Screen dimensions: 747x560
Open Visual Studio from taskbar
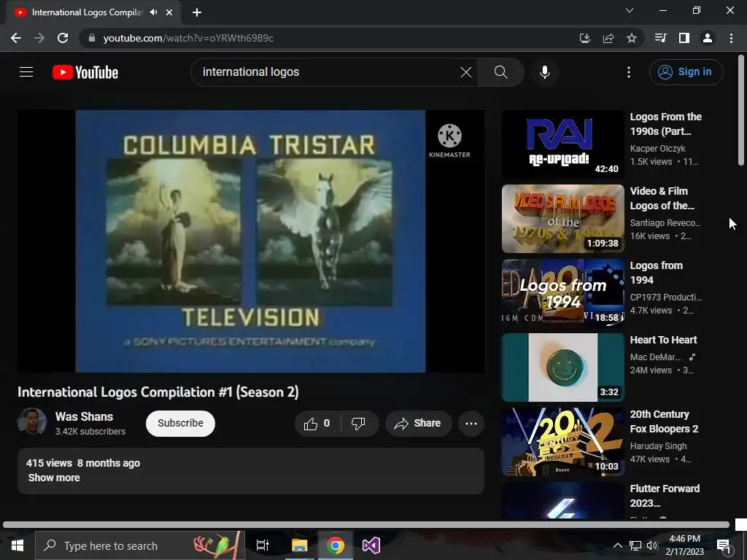pyautogui.click(x=371, y=545)
